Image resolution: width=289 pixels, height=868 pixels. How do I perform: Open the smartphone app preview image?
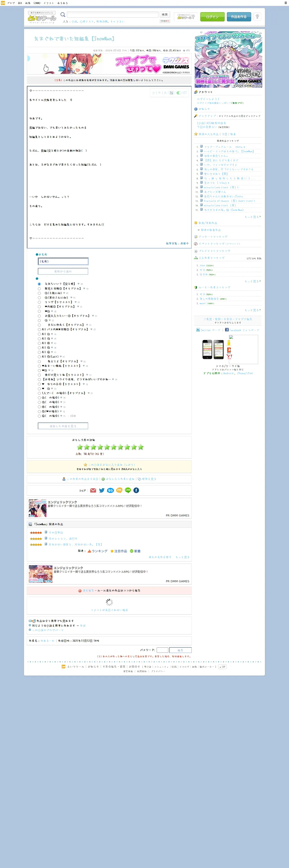coord(213,349)
